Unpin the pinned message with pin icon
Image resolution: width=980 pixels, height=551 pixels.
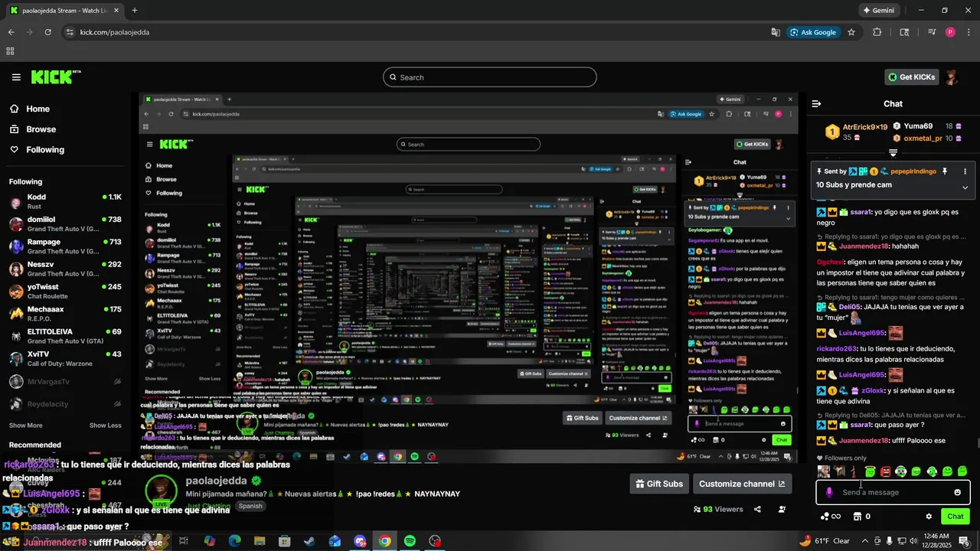click(945, 171)
